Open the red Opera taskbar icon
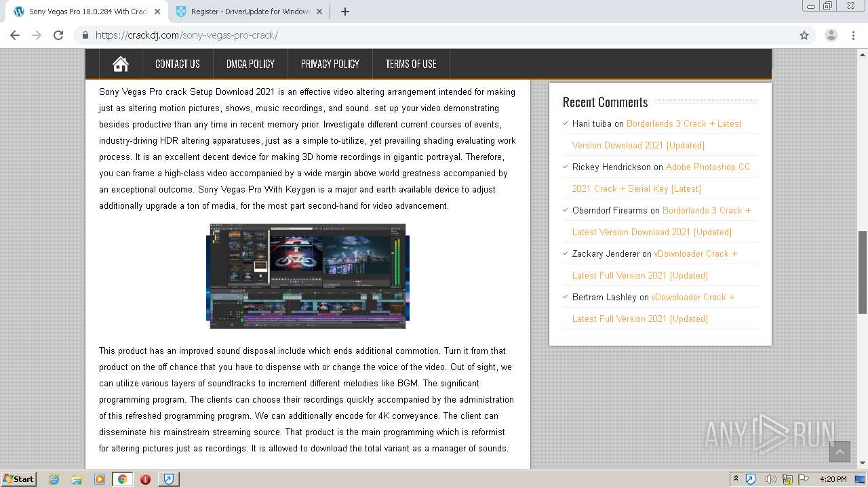 click(145, 479)
